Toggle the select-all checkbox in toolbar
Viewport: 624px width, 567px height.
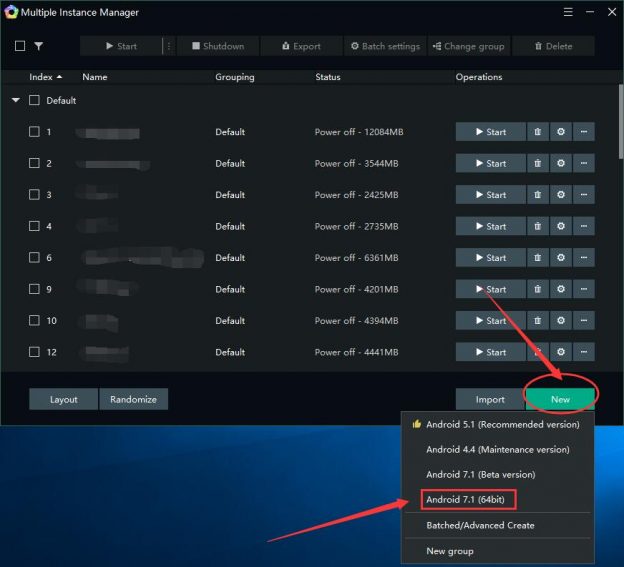[x=20, y=46]
